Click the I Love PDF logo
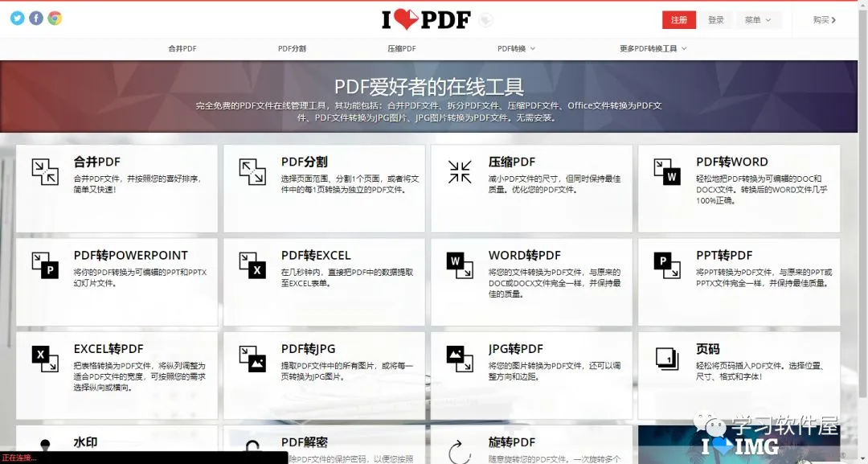This screenshot has height=464, width=868. tap(426, 20)
